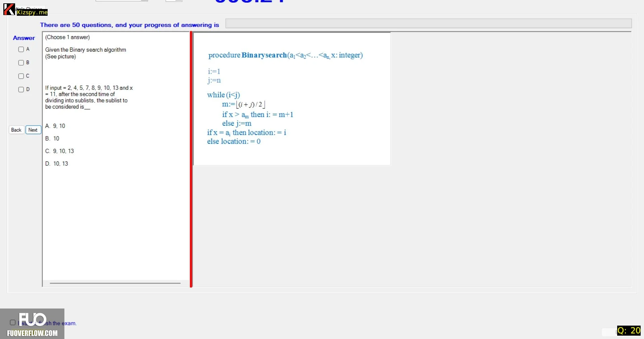Click the 'If input = 2, 4, 5...' question text
Viewport: 644px width, 339px height.
point(89,97)
